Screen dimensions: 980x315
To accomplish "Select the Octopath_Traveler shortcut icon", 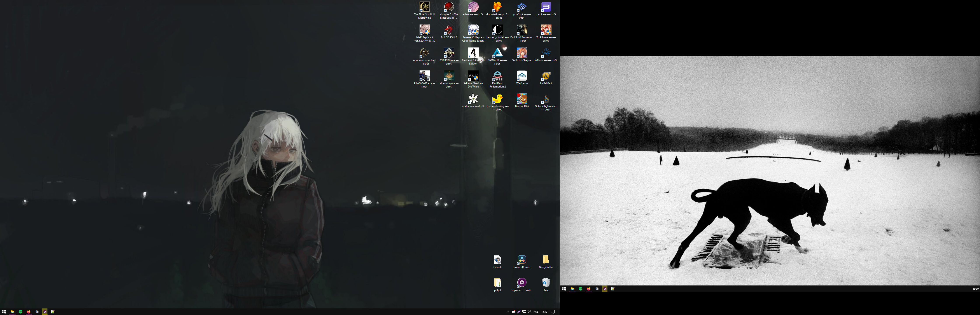I will pyautogui.click(x=546, y=102).
